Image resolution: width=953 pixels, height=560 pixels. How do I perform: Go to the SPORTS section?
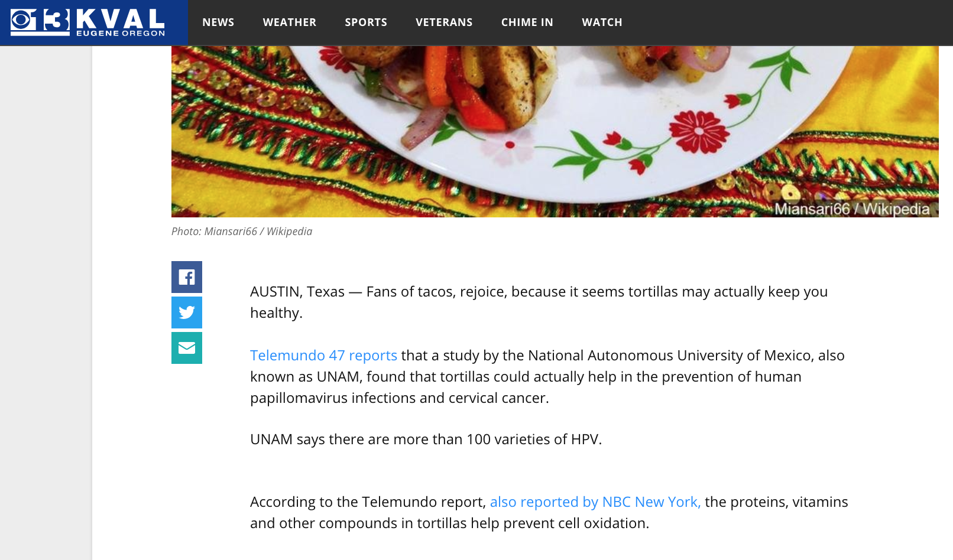[x=365, y=22]
